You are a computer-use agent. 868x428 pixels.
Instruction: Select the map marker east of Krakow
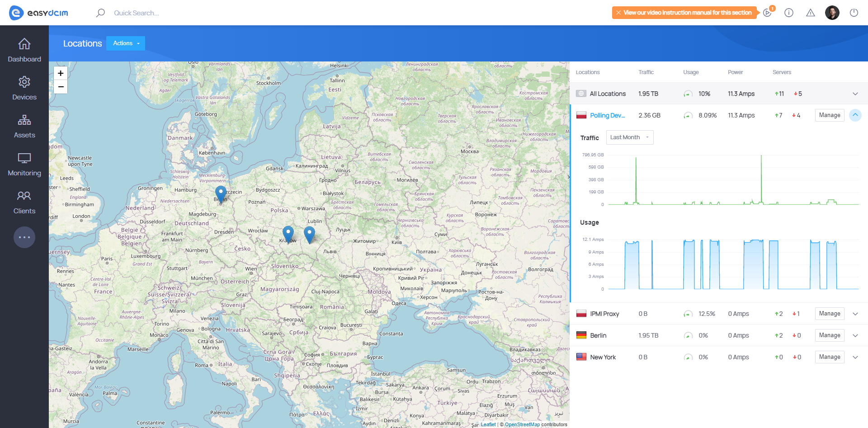(x=309, y=235)
